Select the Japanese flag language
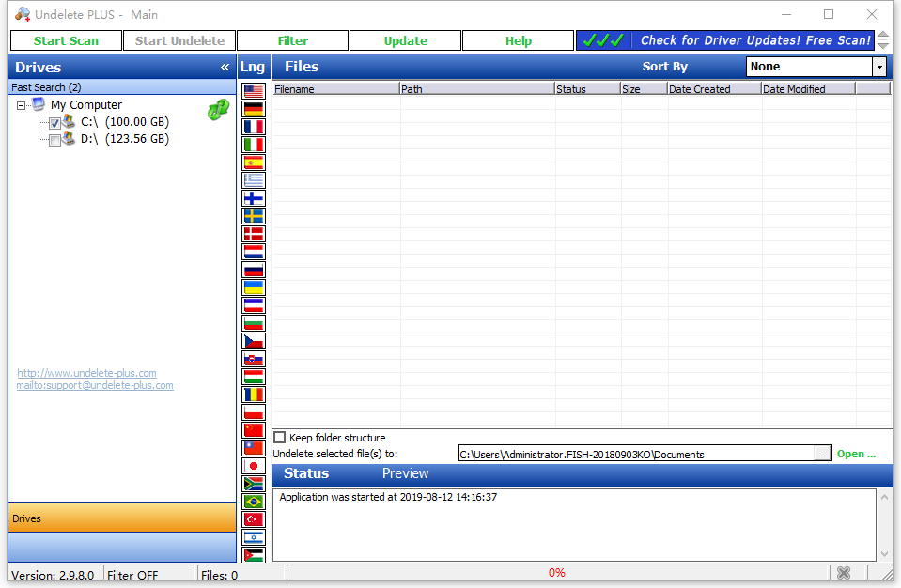Viewport: 901px width, 588px height. (x=254, y=466)
